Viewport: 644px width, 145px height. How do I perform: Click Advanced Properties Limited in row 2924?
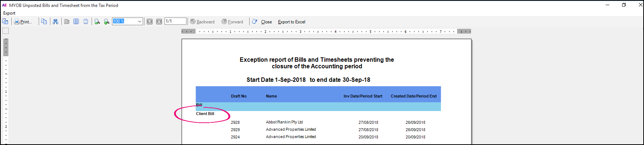click(291, 137)
